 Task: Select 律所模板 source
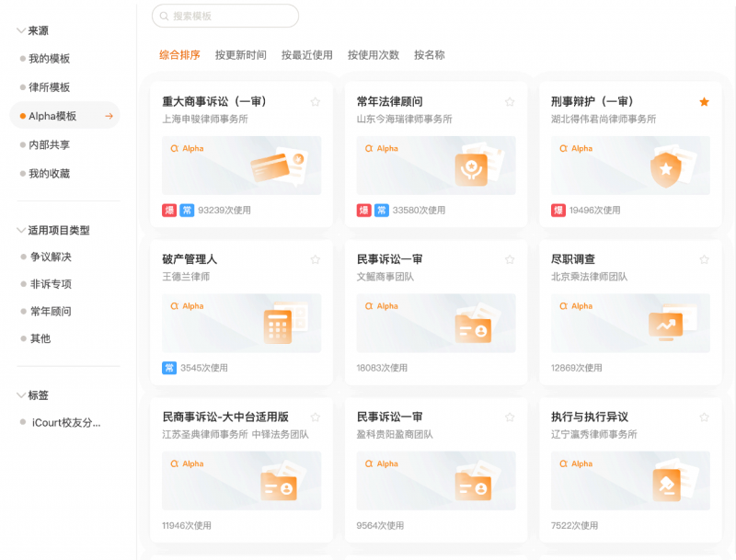[x=50, y=87]
